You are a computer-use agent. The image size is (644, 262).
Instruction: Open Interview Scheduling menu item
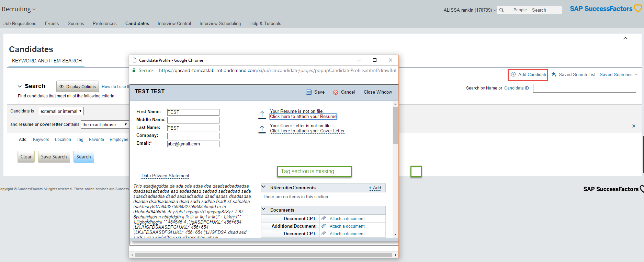[x=220, y=23]
